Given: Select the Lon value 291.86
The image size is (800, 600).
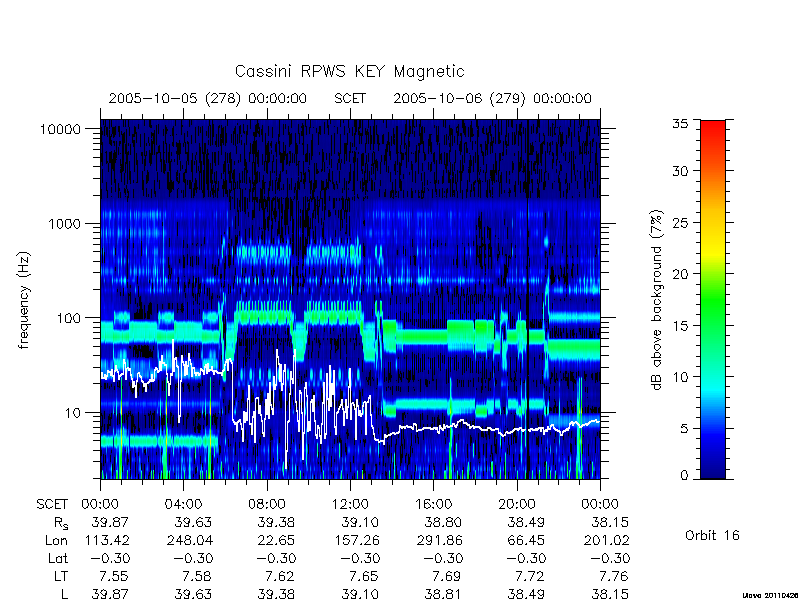Looking at the screenshot, I should point(439,540).
